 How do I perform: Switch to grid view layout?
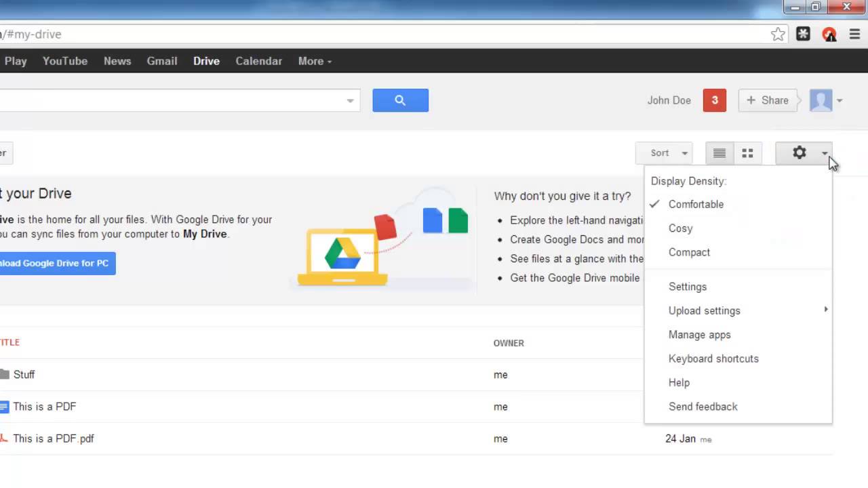point(747,153)
